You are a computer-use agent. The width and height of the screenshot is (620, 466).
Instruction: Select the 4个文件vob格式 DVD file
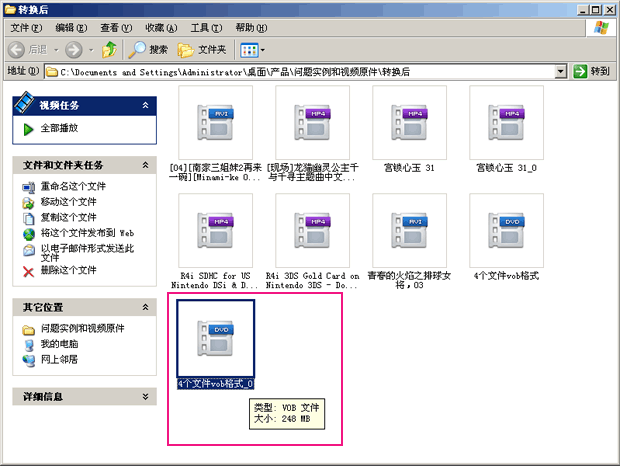(506, 231)
